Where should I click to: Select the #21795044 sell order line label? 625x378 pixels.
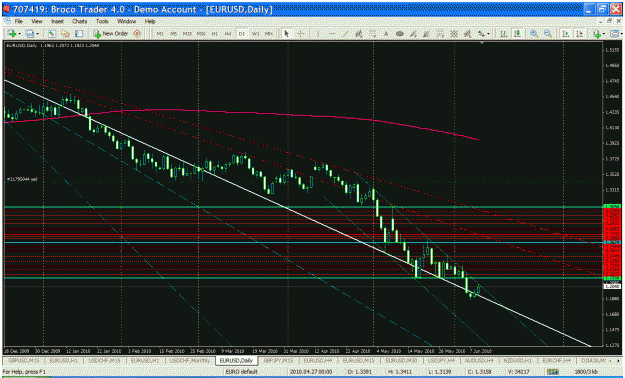23,179
